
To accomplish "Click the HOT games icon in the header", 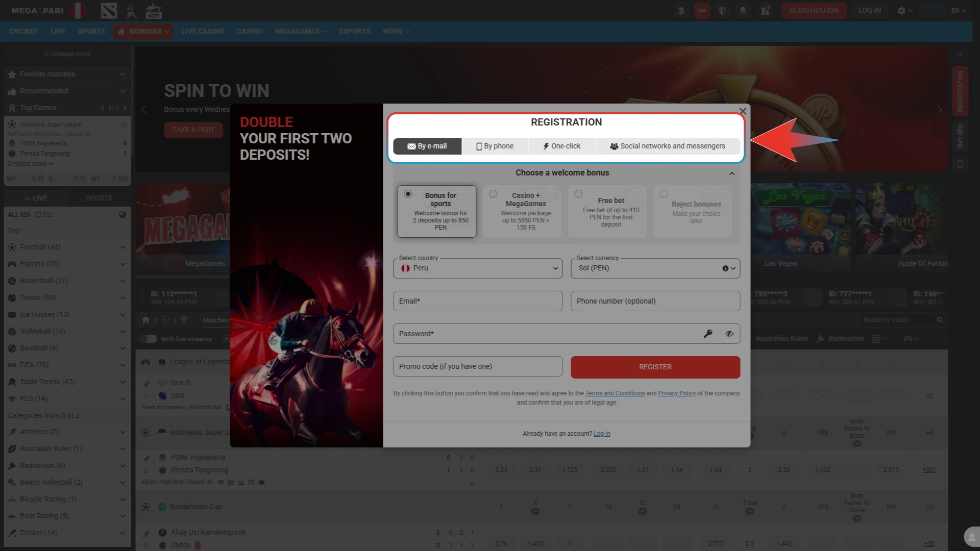I will [153, 10].
